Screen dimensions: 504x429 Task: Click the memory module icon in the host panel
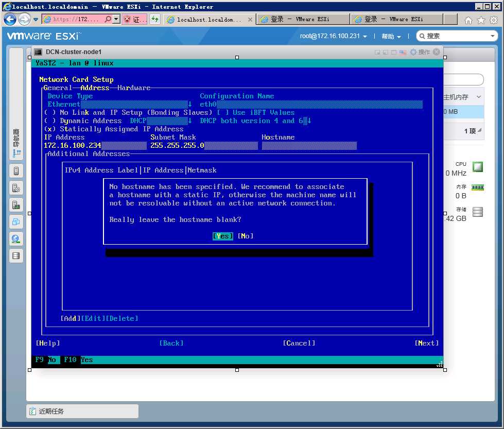click(x=478, y=187)
